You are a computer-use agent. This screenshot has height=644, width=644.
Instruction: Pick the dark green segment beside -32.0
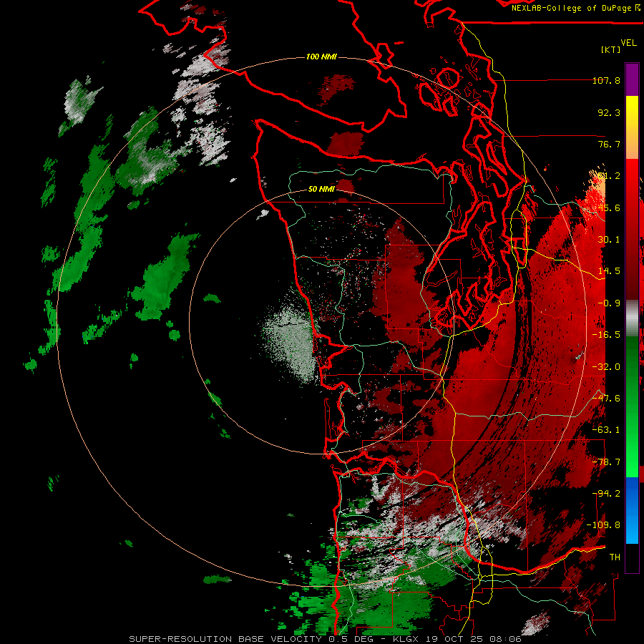coord(632,366)
